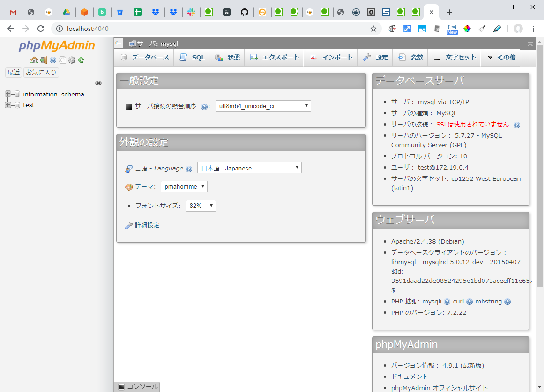The image size is (544, 392).
Task: Open the phpMyAdmin オフィシャルサイト link
Action: coord(439,388)
